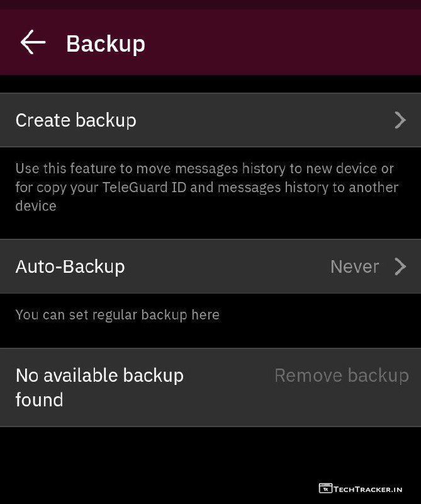Open the Never frequency value
This screenshot has height=504, width=421.
click(354, 266)
